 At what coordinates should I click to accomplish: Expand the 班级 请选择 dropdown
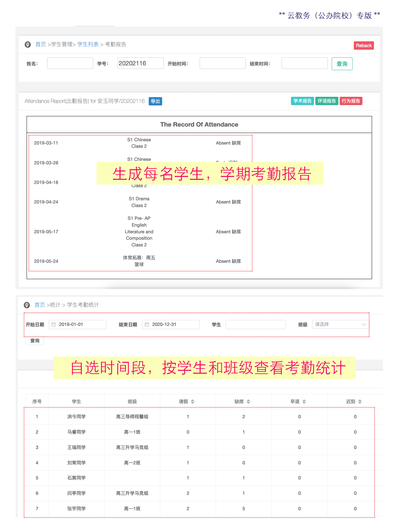pyautogui.click(x=340, y=324)
